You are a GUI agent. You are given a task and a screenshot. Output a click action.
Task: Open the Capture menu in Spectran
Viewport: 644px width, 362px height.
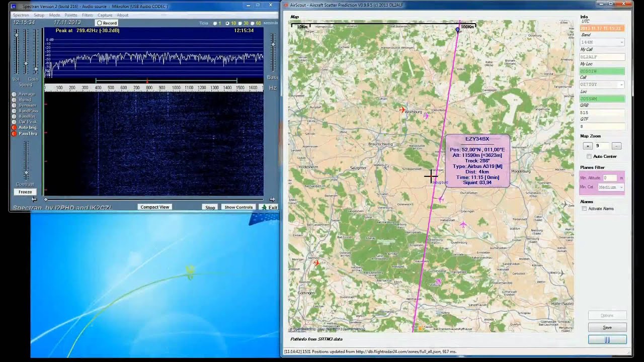tap(105, 15)
